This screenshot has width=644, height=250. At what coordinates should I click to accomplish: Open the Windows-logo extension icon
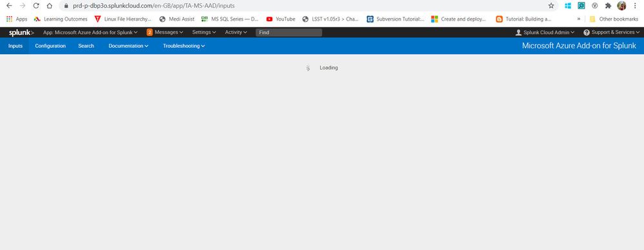click(x=568, y=6)
